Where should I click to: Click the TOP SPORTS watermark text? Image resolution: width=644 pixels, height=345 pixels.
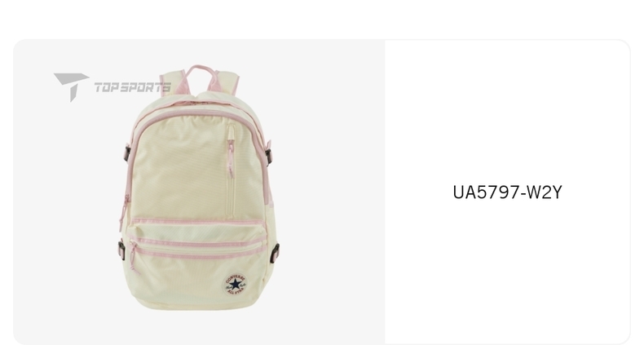[x=133, y=87]
